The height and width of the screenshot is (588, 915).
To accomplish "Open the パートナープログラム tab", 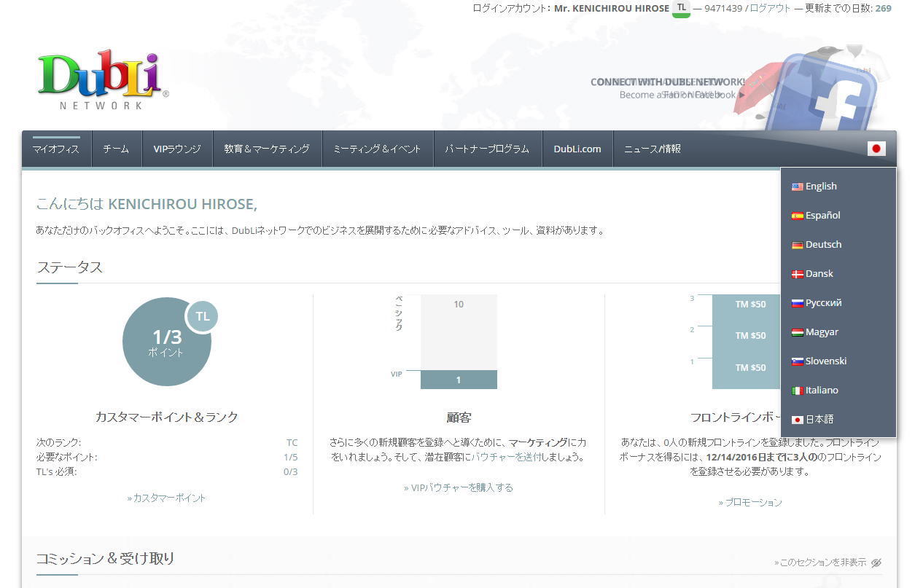I will point(488,149).
